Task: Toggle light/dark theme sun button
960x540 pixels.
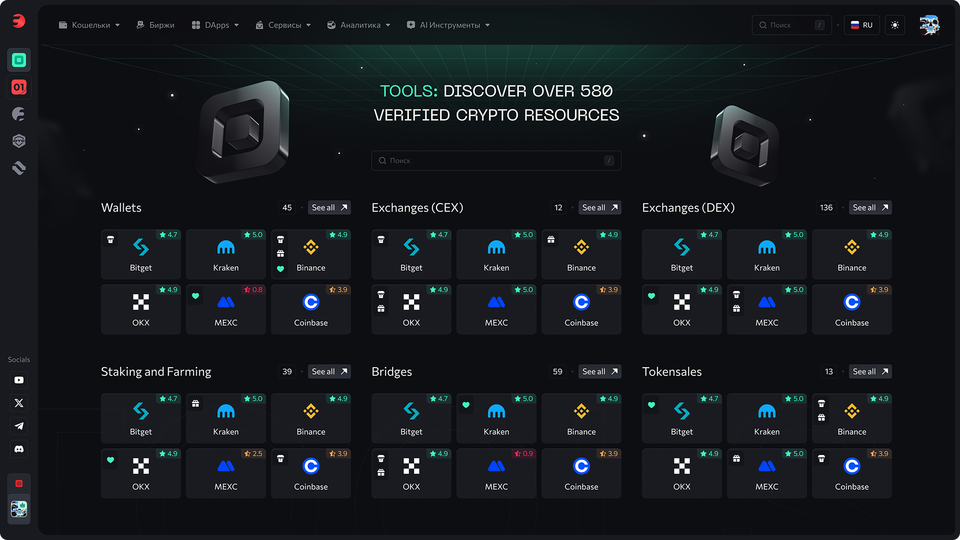Action: pos(895,25)
